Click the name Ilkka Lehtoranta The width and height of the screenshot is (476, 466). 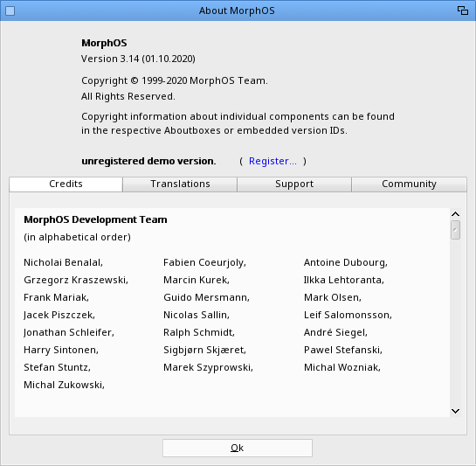click(x=344, y=280)
